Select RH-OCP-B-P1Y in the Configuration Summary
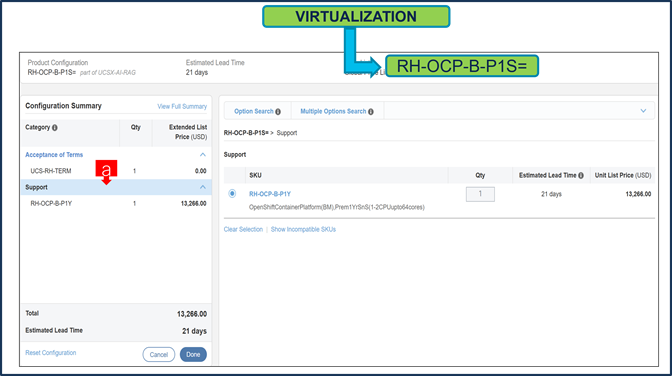Viewport: 672px width, 376px height. [x=116, y=204]
